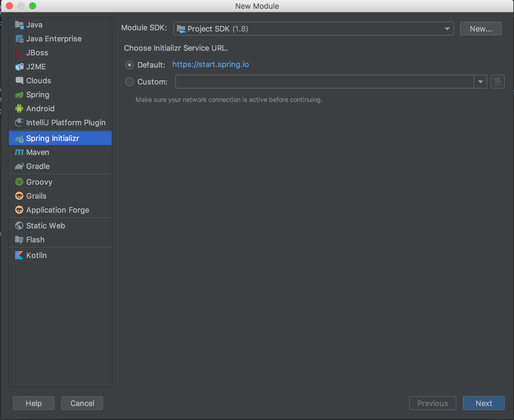Viewport: 514px width, 420px height.
Task: Select the Default initializr service URL option
Action: tap(129, 65)
